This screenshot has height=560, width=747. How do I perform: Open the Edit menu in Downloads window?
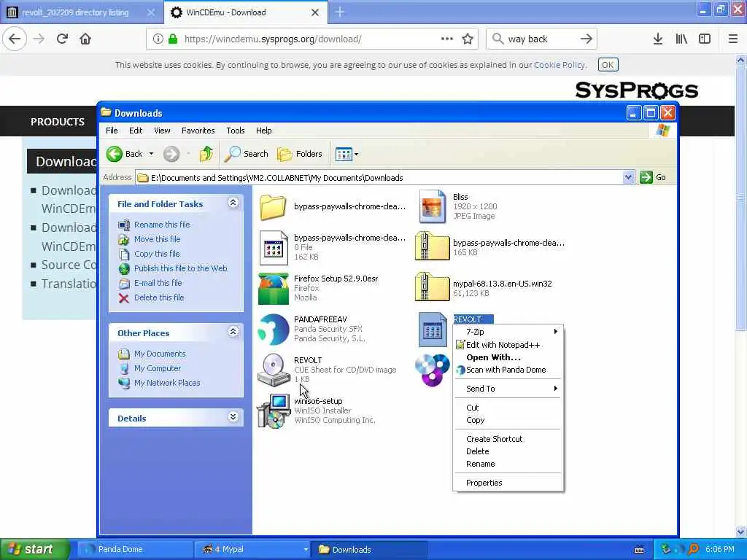click(135, 131)
